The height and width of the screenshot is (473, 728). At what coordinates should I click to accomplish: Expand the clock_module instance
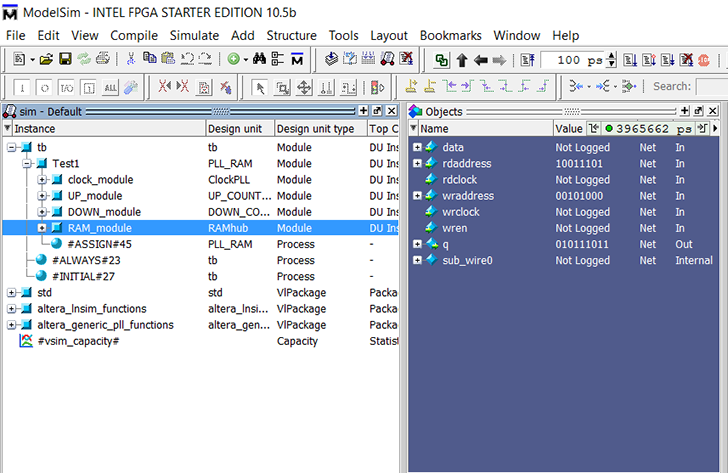[x=42, y=180]
